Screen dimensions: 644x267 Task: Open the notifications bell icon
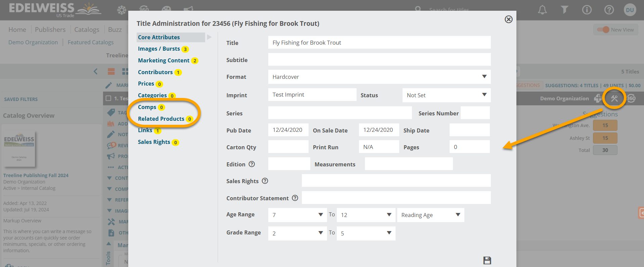(x=542, y=10)
